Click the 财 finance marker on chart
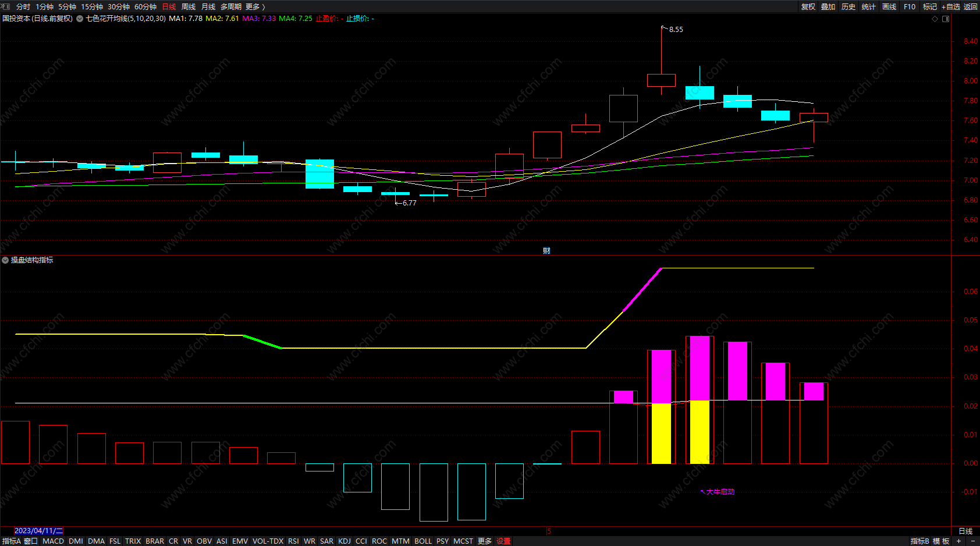 pyautogui.click(x=546, y=251)
